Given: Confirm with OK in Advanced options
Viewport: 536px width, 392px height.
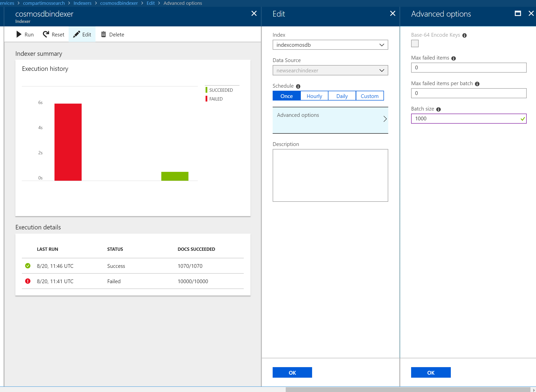Looking at the screenshot, I should 431,372.
